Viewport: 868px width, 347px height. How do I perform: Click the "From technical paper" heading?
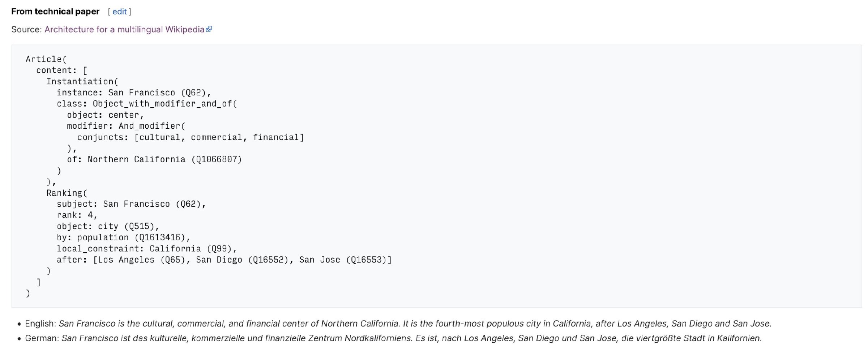(x=55, y=12)
